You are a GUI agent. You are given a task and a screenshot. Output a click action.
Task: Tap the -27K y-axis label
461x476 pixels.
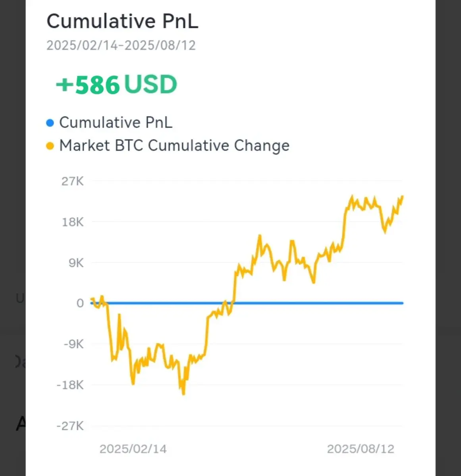pyautogui.click(x=70, y=426)
